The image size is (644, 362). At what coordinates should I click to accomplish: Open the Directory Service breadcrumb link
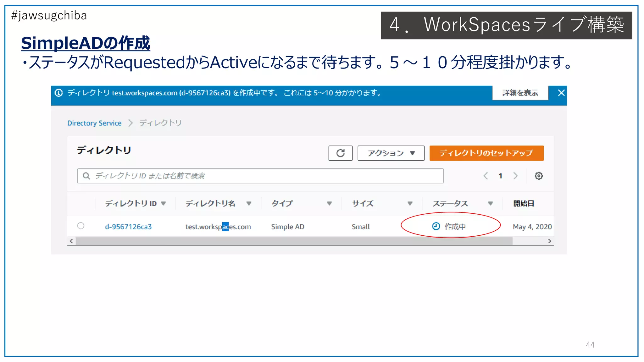pyautogui.click(x=94, y=123)
